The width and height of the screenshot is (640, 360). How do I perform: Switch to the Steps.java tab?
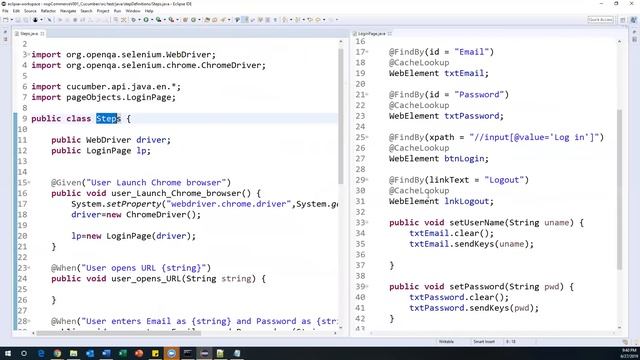pos(29,33)
